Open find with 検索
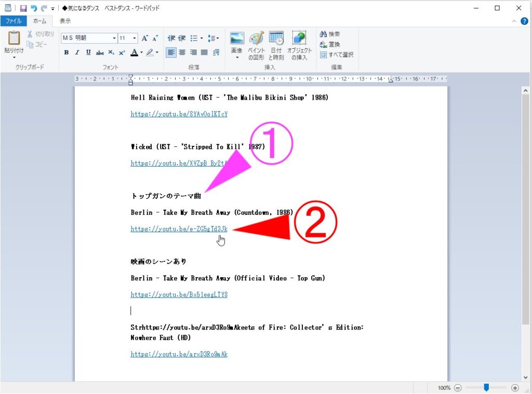Screen dimensions: 532x394 tap(330, 34)
